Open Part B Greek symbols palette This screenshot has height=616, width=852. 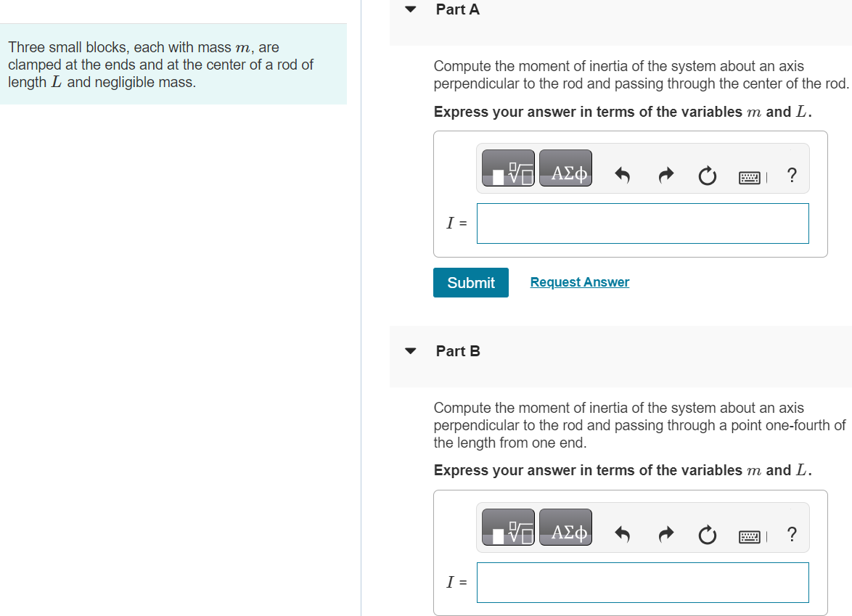tap(565, 527)
